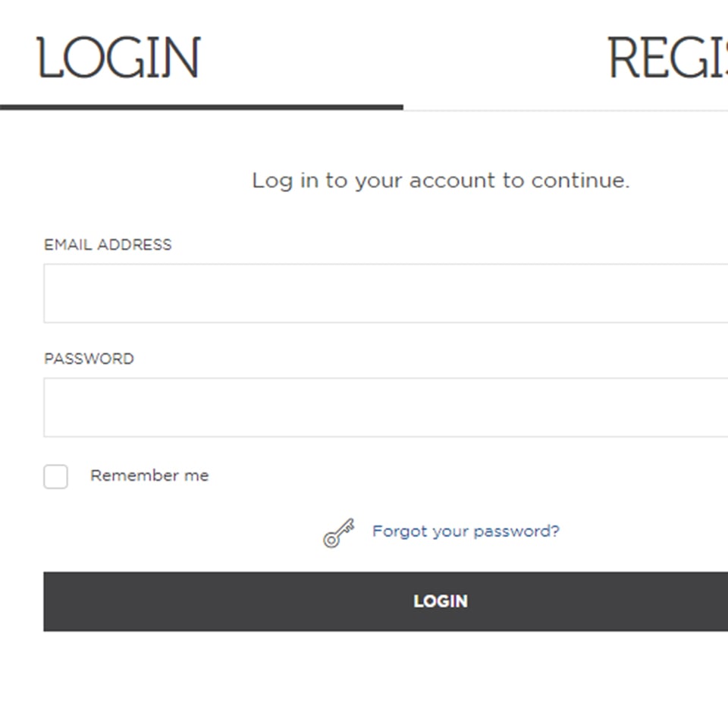Screen dimensions: 728x728
Task: Follow the Forgot your password? link
Action: [466, 531]
